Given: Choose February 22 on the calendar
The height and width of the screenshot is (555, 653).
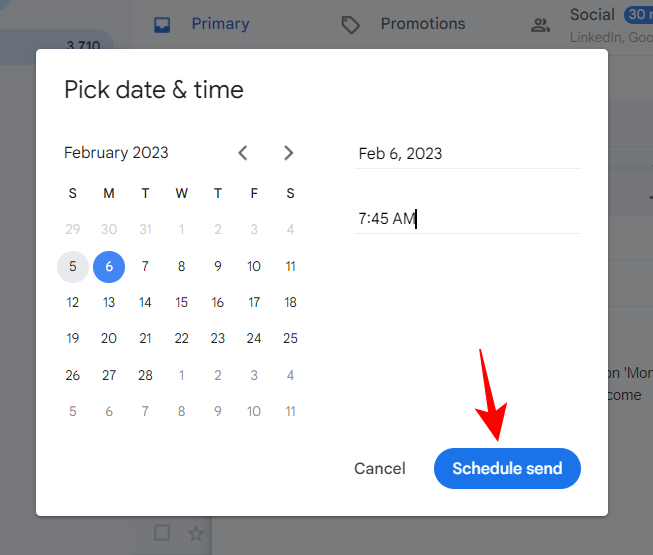Looking at the screenshot, I should (181, 339).
